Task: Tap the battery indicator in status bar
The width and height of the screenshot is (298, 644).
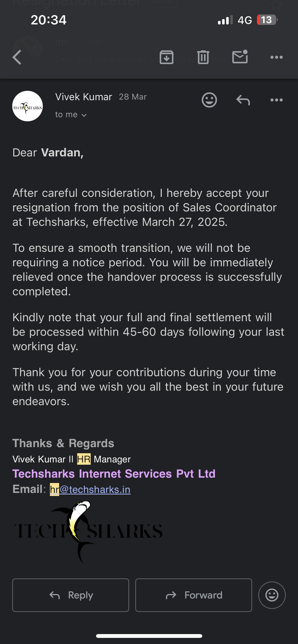Action: 267,20
